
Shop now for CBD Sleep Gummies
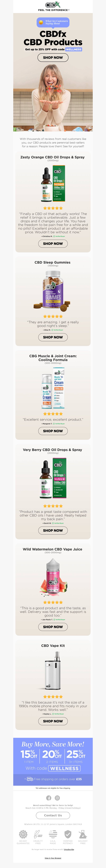coord(53,337)
